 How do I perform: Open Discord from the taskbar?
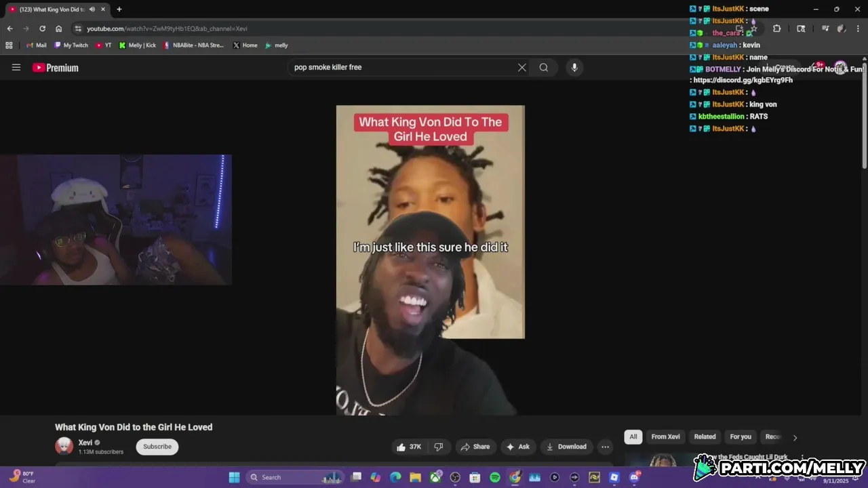(x=634, y=477)
